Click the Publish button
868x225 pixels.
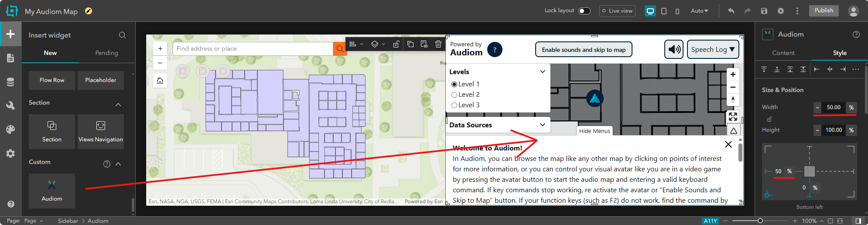click(824, 10)
